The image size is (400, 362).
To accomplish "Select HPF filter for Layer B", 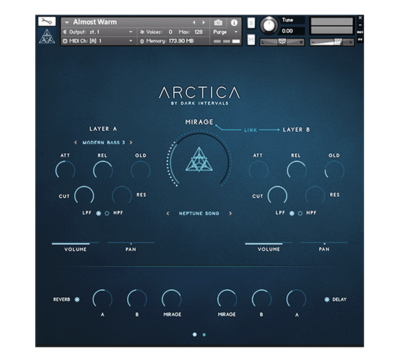I will [x=300, y=213].
